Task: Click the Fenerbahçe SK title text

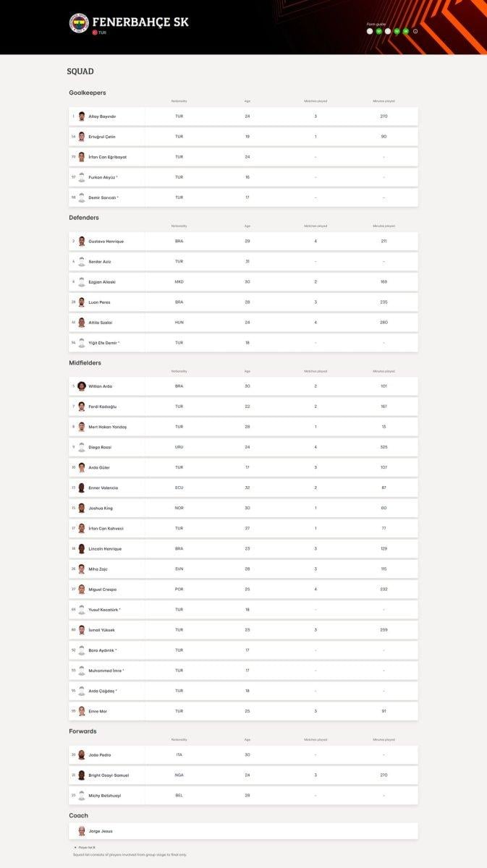Action: (140, 22)
